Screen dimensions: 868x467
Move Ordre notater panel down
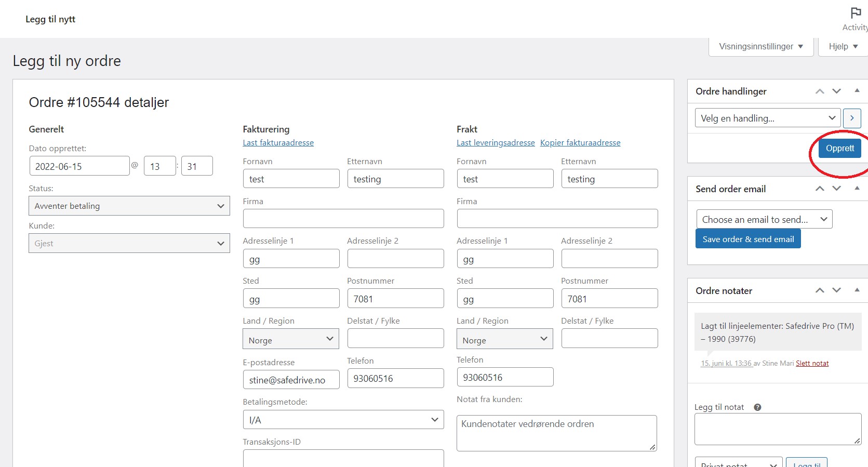point(836,290)
